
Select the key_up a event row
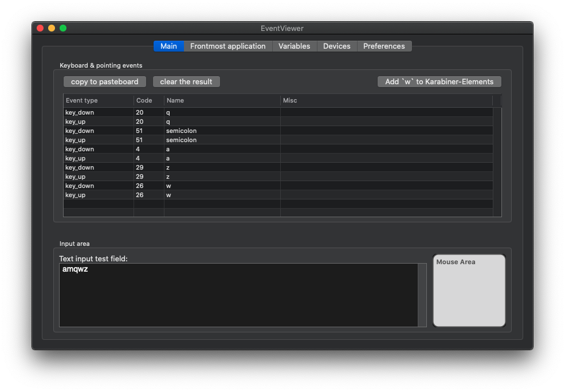(278, 159)
